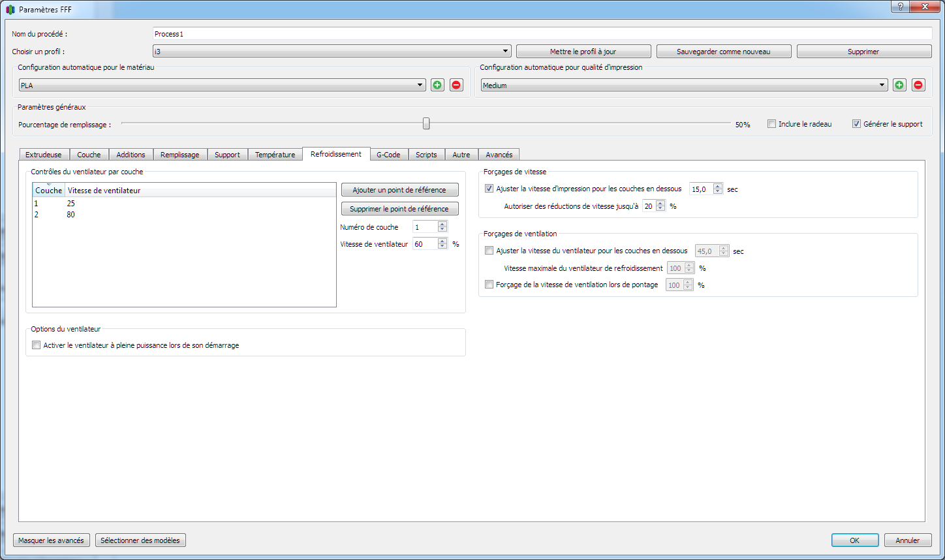Click the Annuler button
The image size is (945, 560).
coord(908,540)
